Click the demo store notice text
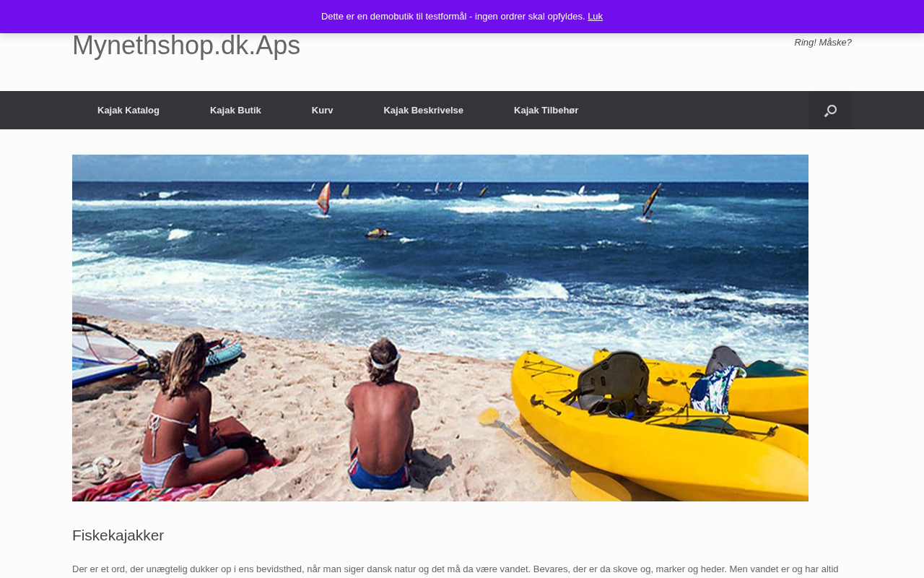 tap(453, 17)
